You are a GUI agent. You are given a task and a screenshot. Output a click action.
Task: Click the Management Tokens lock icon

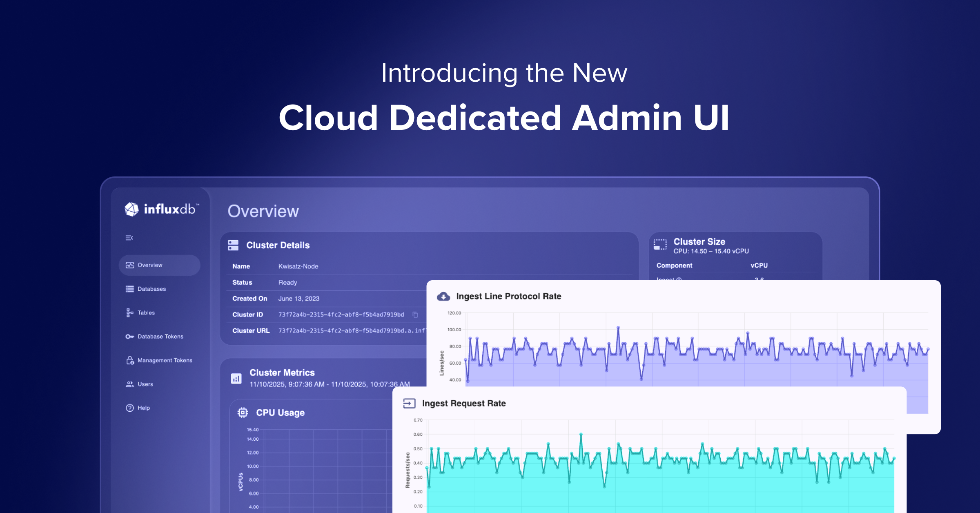pyautogui.click(x=130, y=360)
